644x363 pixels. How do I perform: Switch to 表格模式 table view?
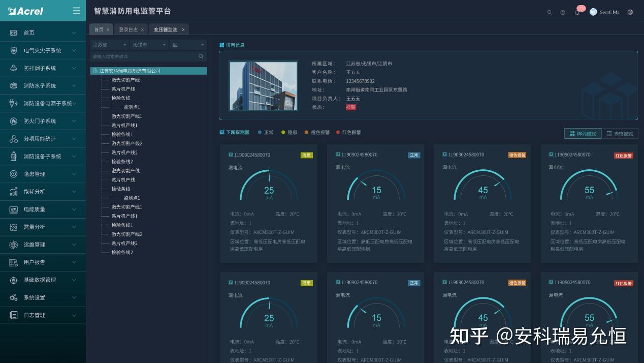620,133
